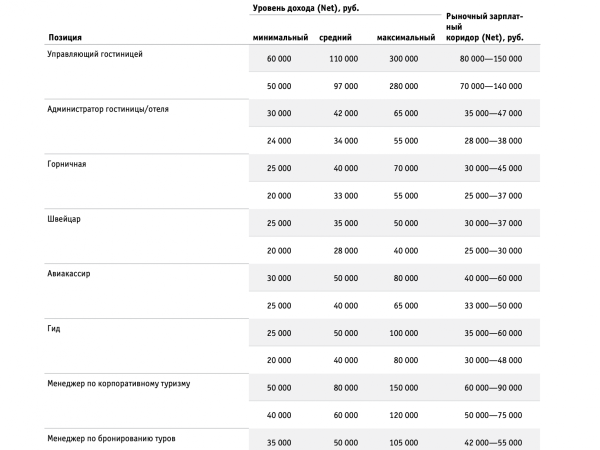Click the 280 000 maximum income cell
This screenshot has width=600, height=450.
pyautogui.click(x=404, y=87)
